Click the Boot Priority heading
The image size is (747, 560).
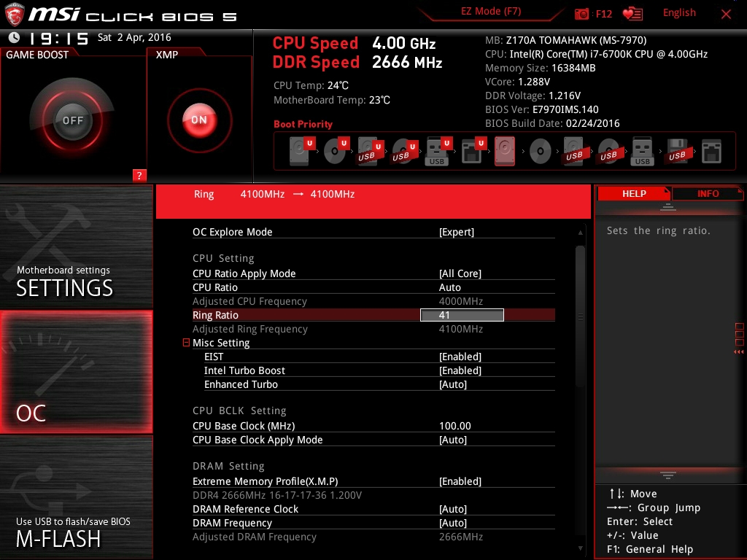point(303,124)
